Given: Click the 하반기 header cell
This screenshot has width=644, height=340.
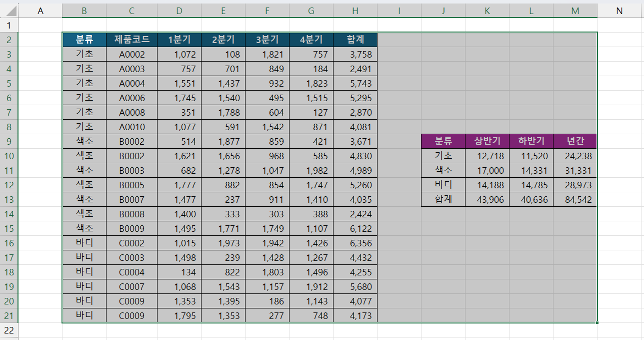Looking at the screenshot, I should [531, 141].
